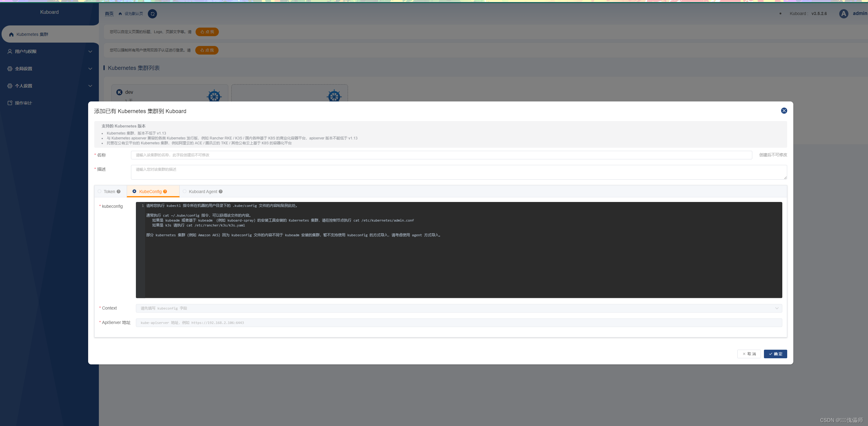
Task: Click the orange 点我 customize page button
Action: pyautogui.click(x=207, y=32)
